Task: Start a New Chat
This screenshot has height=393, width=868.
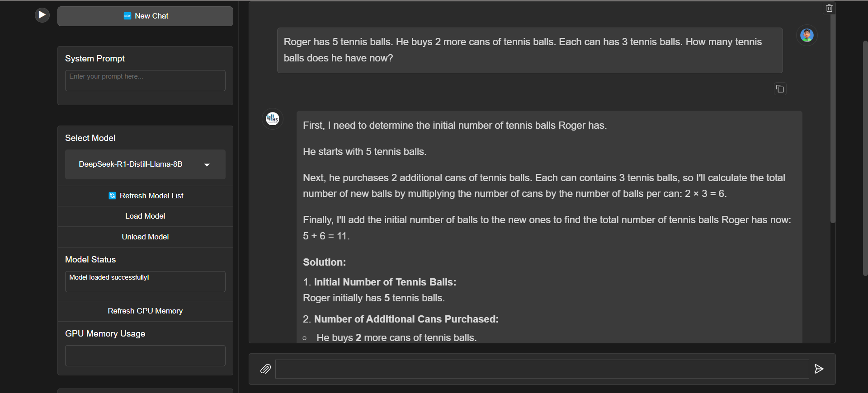Action: coord(145,16)
